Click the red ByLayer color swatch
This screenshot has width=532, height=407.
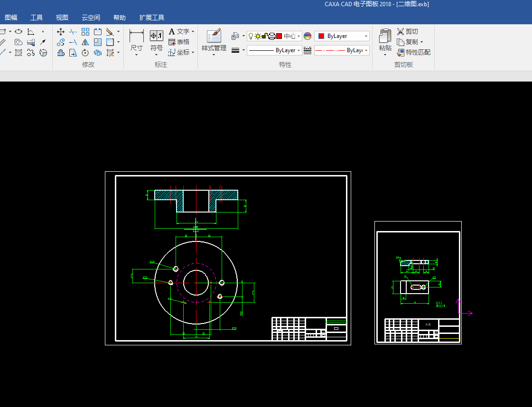tap(321, 36)
